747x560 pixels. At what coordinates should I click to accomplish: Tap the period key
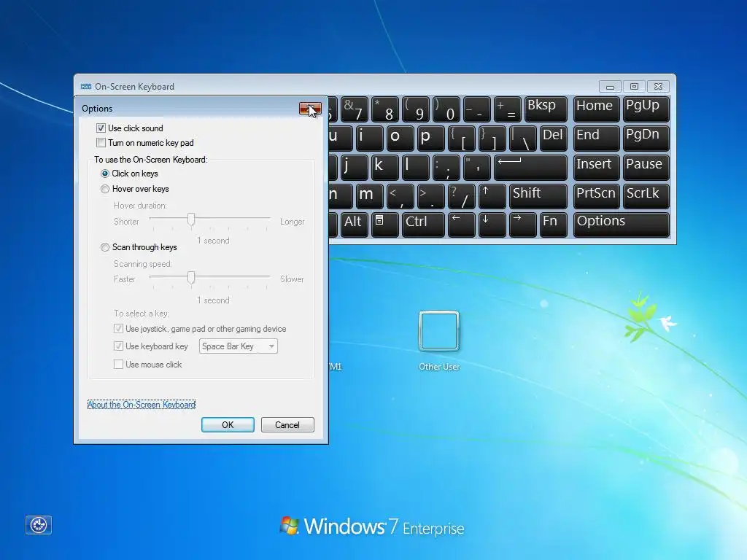(x=430, y=195)
